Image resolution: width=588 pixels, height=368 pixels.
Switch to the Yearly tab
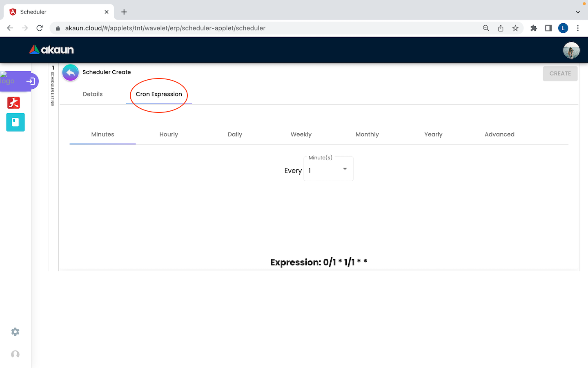[x=433, y=135]
